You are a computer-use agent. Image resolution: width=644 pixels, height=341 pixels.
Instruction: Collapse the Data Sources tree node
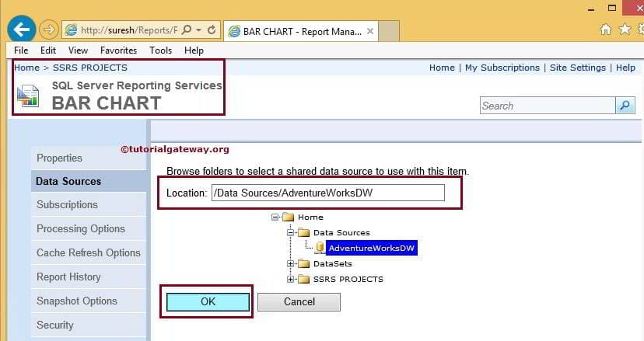tap(290, 233)
